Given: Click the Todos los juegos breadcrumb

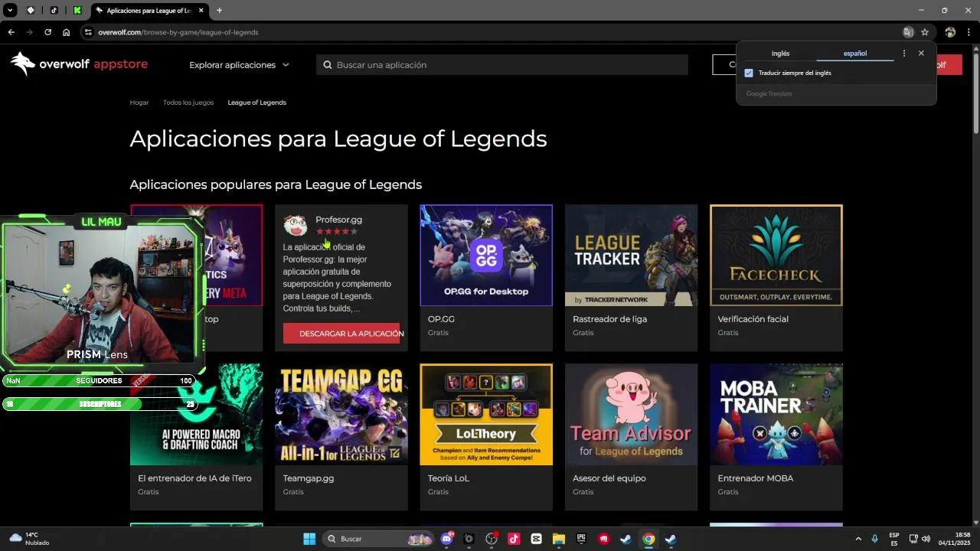Looking at the screenshot, I should pyautogui.click(x=188, y=103).
